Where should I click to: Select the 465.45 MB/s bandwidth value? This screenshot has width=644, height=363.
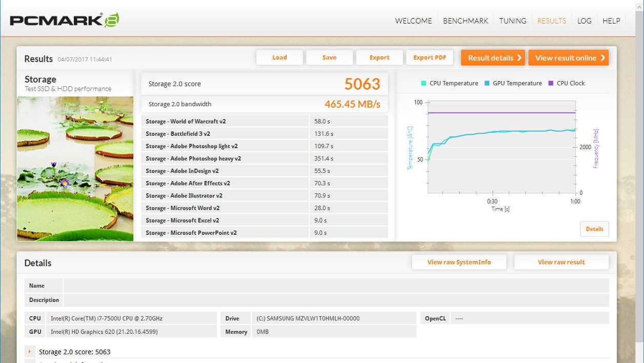point(352,104)
